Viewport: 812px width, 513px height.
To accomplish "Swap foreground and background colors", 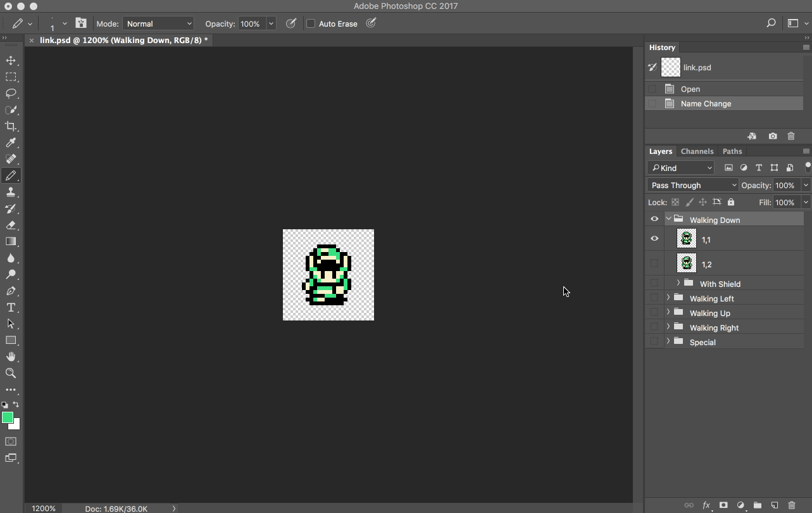I will [16, 404].
